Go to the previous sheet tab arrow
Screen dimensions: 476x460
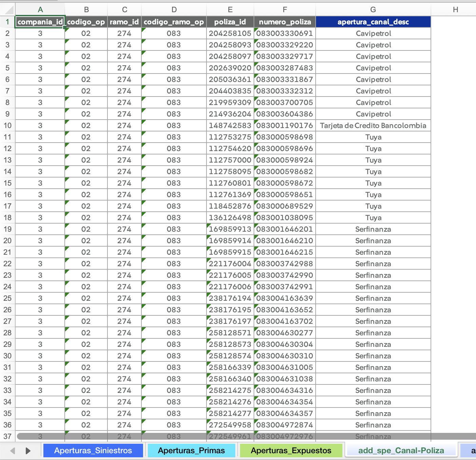coord(13,451)
